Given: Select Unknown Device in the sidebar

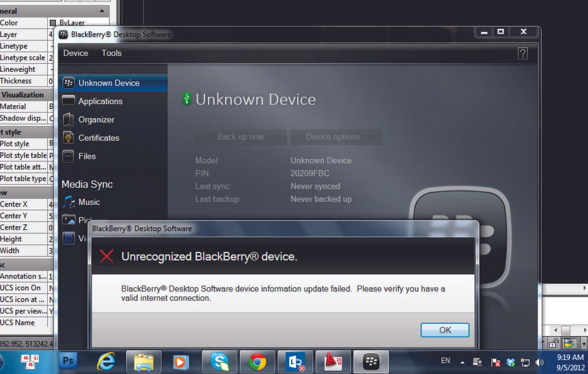Looking at the screenshot, I should [113, 83].
